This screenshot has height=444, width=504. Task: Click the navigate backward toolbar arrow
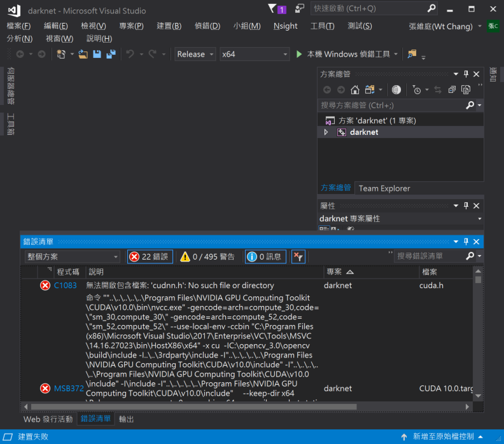[20, 54]
